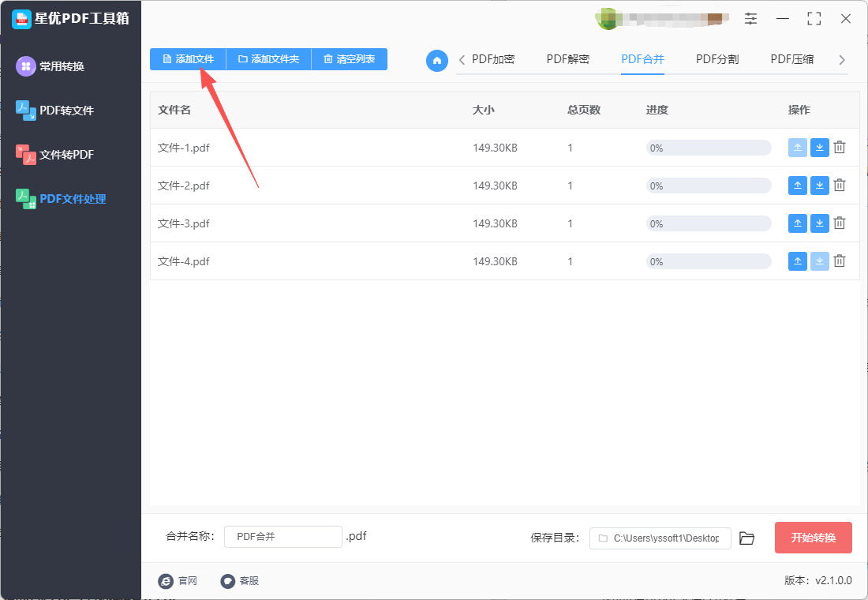Move 文件-2.pdf down
This screenshot has height=600, width=868.
(x=820, y=185)
